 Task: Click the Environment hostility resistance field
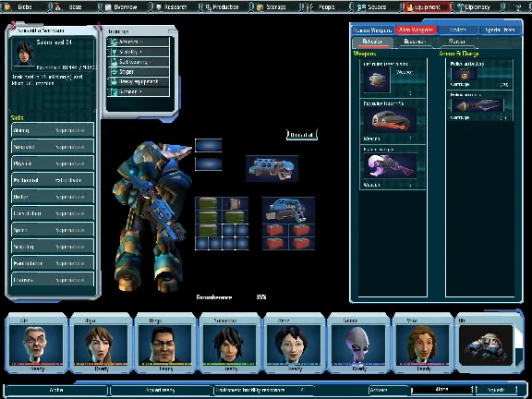click(x=265, y=390)
